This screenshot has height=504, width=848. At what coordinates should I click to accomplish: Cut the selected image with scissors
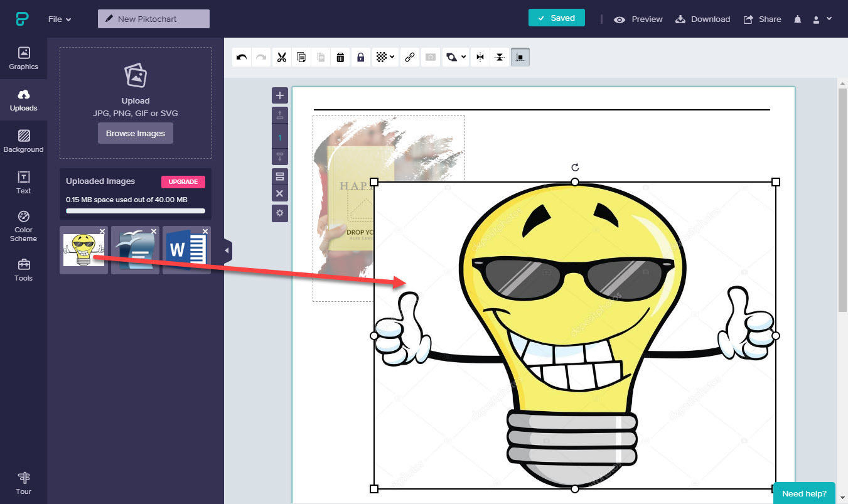point(281,57)
